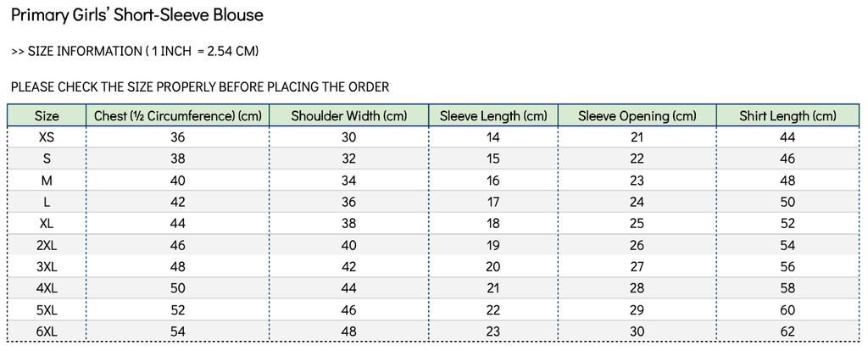Screen dimensions: 868x351
Task: Click the Sleeve Length (cm) header cell
Action: point(493,115)
